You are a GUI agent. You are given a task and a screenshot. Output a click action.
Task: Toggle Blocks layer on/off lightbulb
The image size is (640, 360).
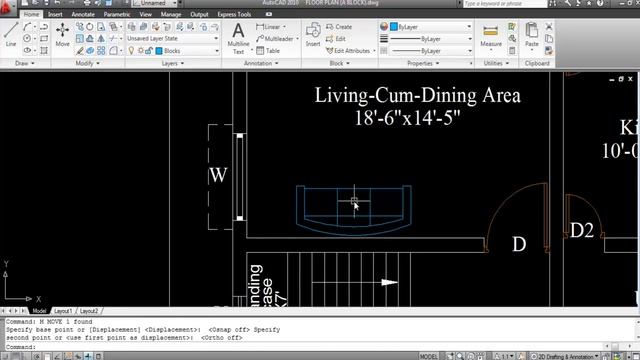tap(131, 51)
